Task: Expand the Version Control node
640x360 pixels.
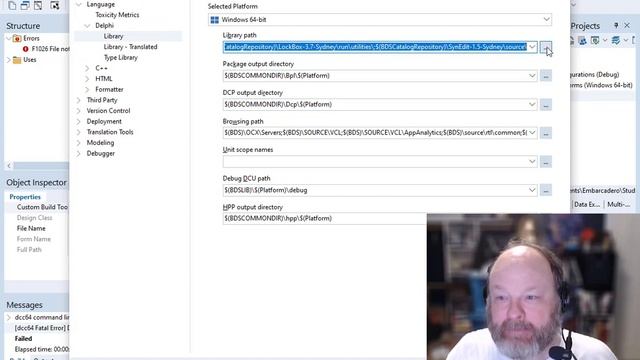Action: 79,111
